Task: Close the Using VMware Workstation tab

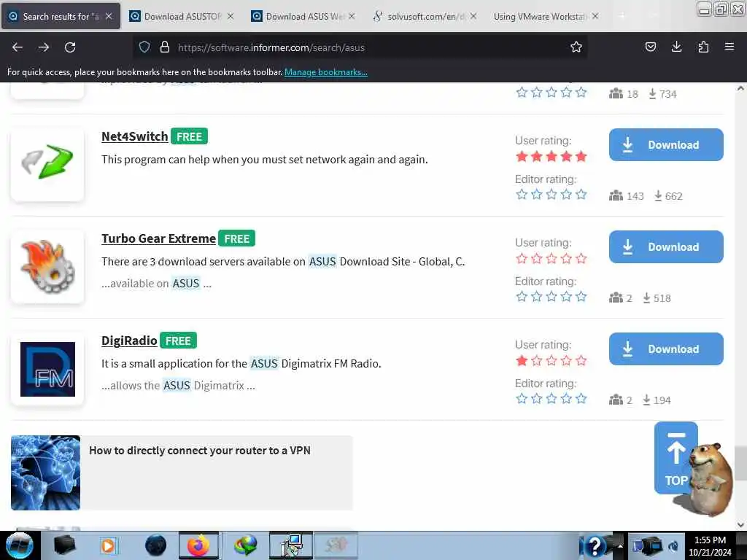Action: [x=595, y=16]
